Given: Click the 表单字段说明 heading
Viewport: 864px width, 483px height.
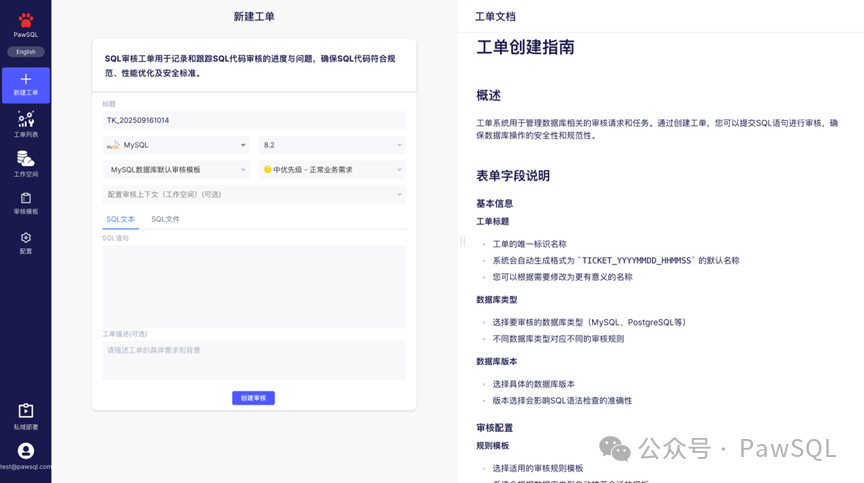Looking at the screenshot, I should [513, 176].
